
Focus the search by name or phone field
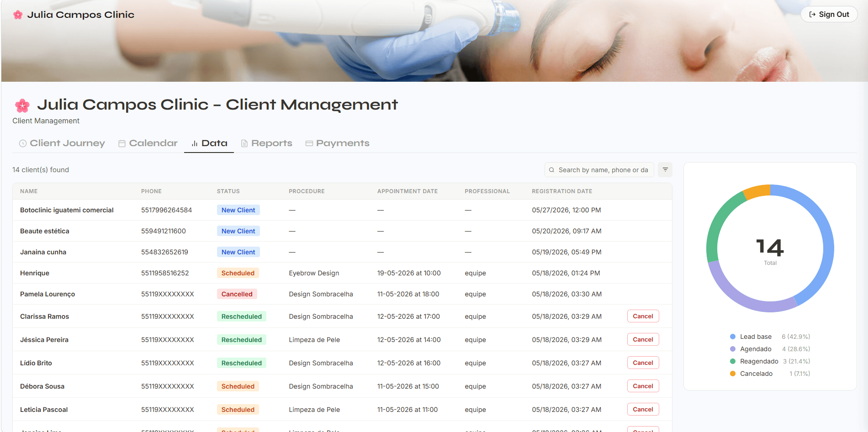[x=599, y=170]
